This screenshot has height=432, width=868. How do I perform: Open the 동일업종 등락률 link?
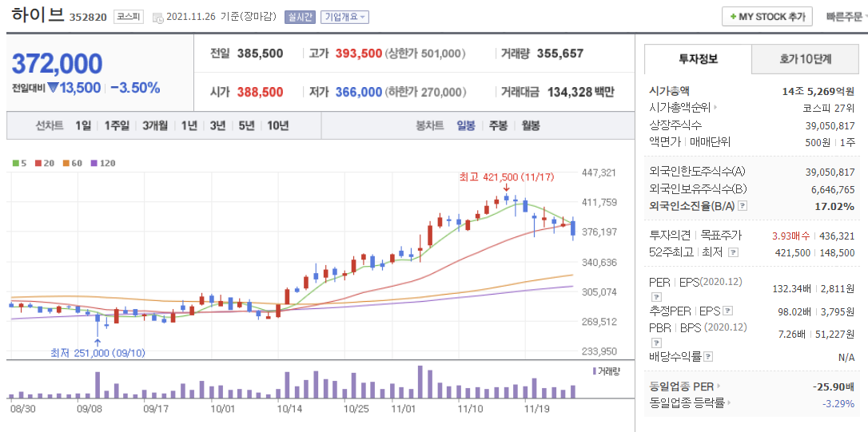687,403
